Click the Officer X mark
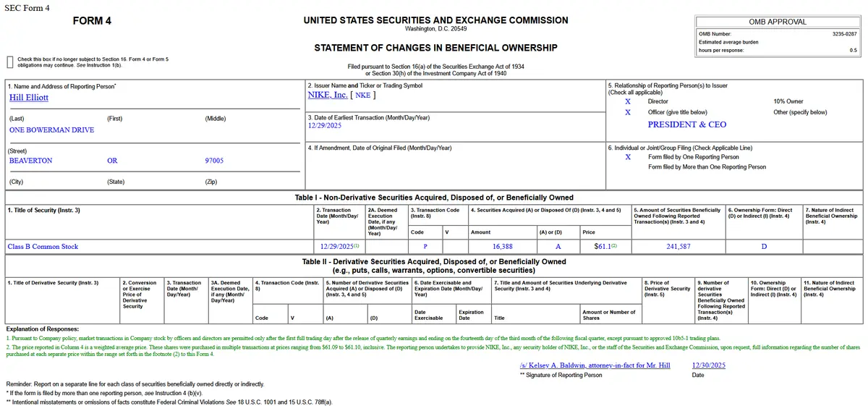Viewport: 868px width, 406px height. coord(628,113)
